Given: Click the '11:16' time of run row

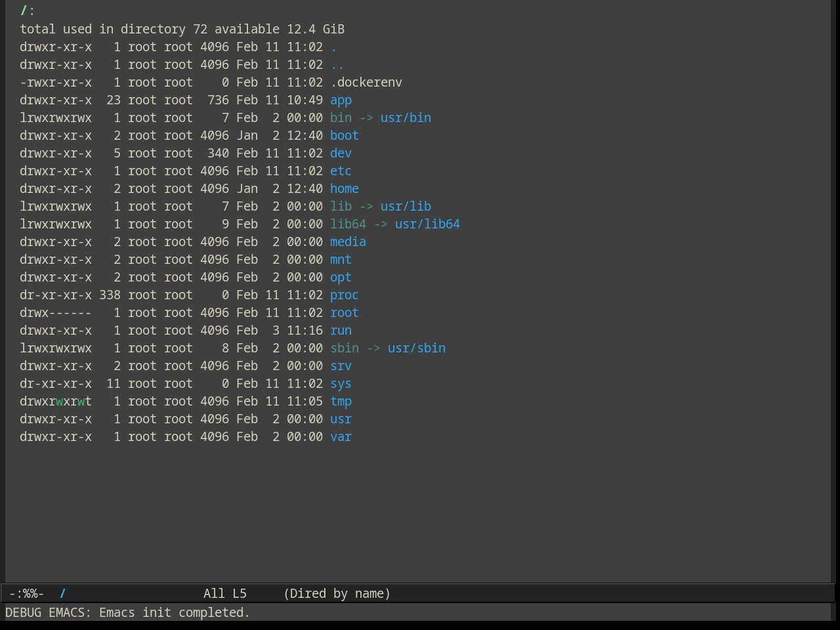Looking at the screenshot, I should click(x=304, y=331).
